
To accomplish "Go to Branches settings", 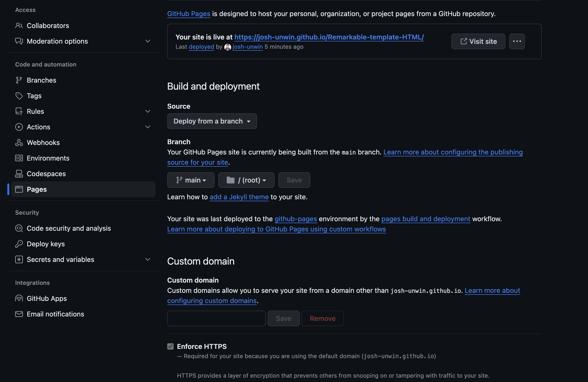I will pos(83,80).
